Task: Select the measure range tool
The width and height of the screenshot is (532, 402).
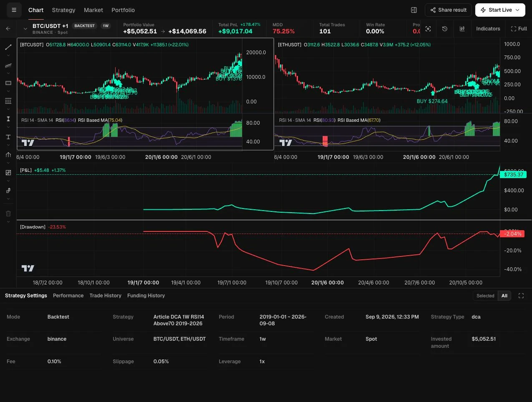Action: coord(8,119)
